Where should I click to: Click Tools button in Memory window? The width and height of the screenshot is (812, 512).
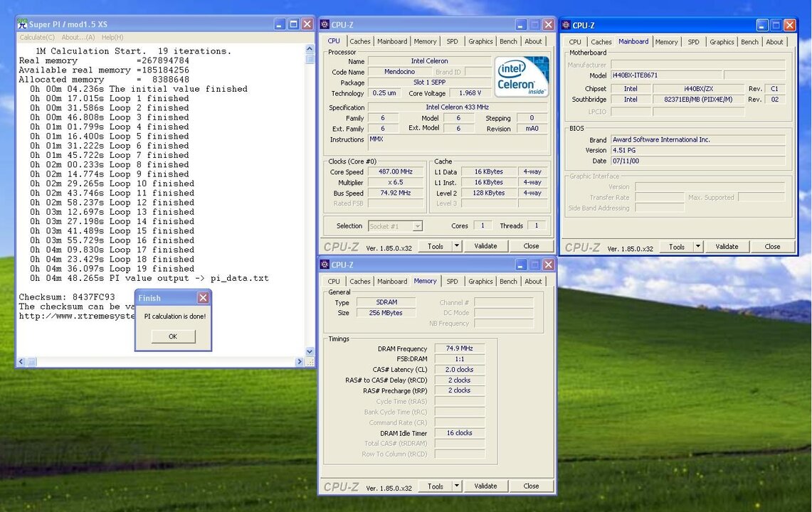pyautogui.click(x=435, y=486)
